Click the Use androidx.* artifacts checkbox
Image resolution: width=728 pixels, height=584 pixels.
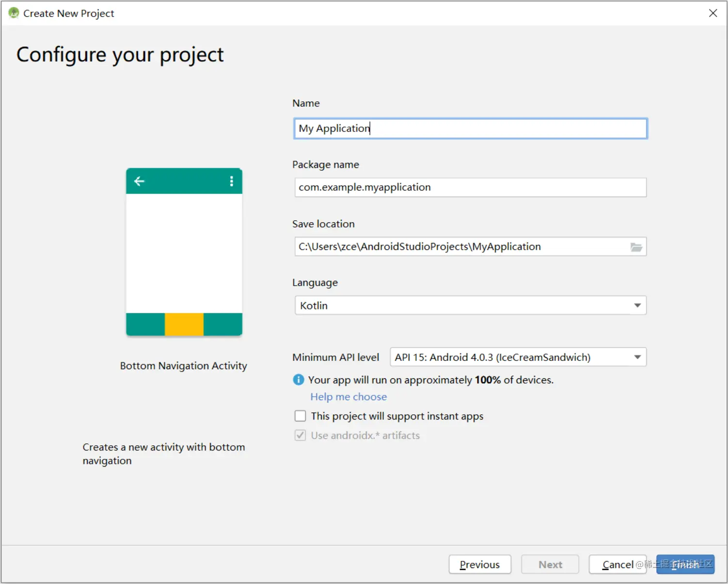301,436
